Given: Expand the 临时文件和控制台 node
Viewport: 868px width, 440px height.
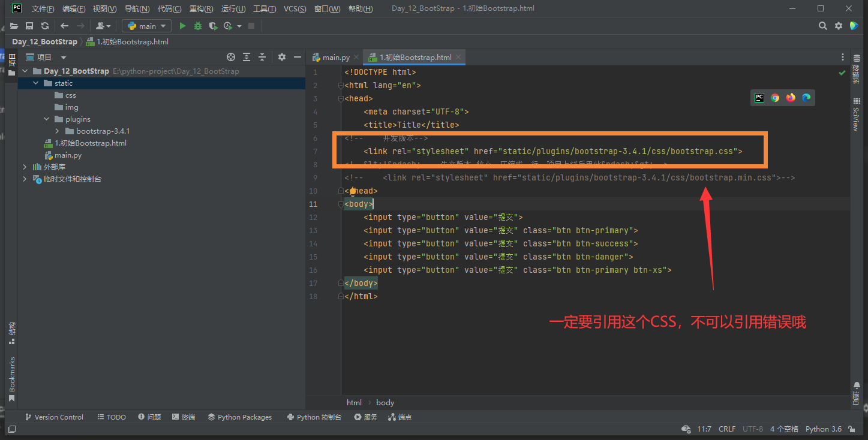Looking at the screenshot, I should click(x=25, y=179).
